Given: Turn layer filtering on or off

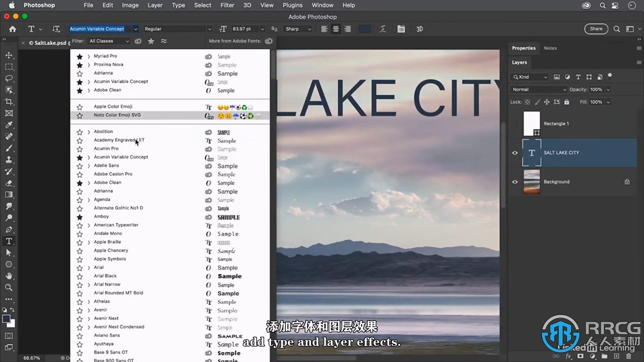Looking at the screenshot, I should (610, 76).
